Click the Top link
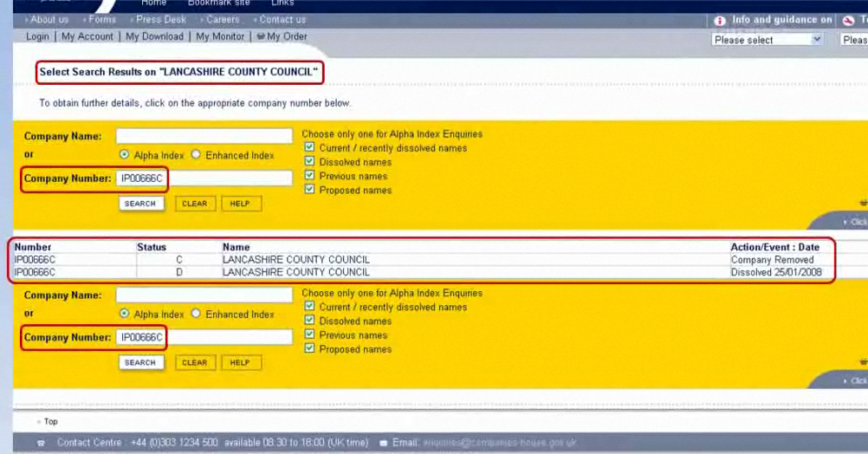 pyautogui.click(x=51, y=422)
